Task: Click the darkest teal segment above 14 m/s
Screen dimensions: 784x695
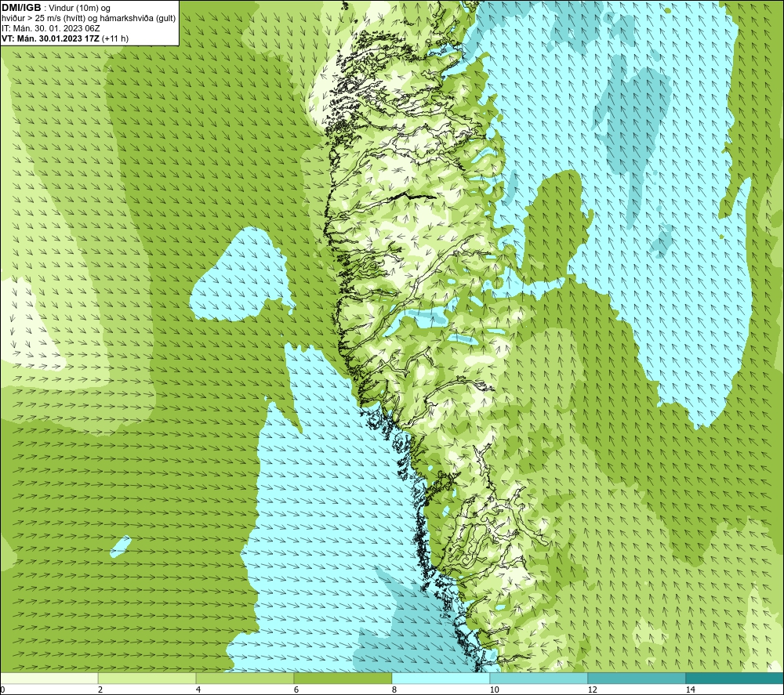Action: pos(735,678)
